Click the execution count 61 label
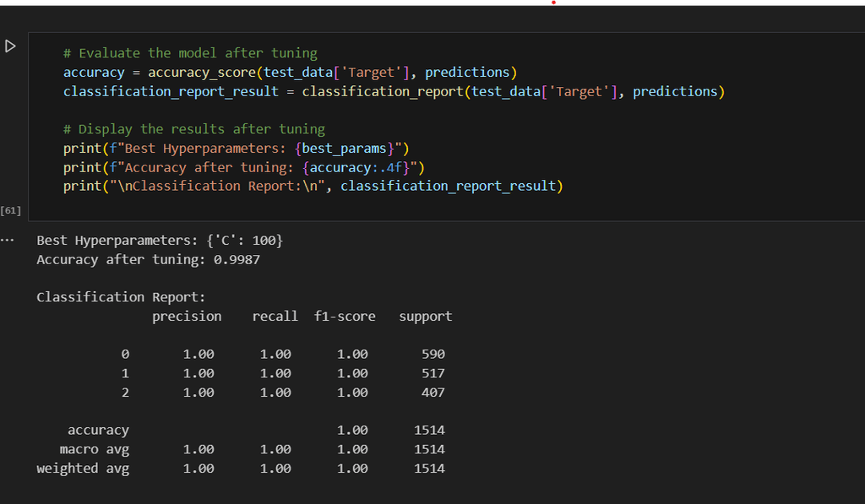This screenshot has height=504, width=865. click(11, 209)
